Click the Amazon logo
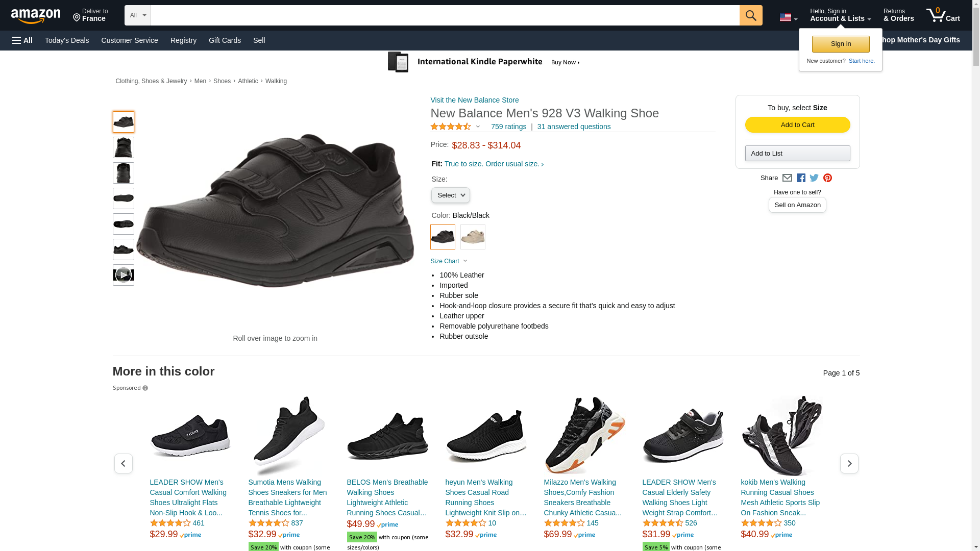 36,16
